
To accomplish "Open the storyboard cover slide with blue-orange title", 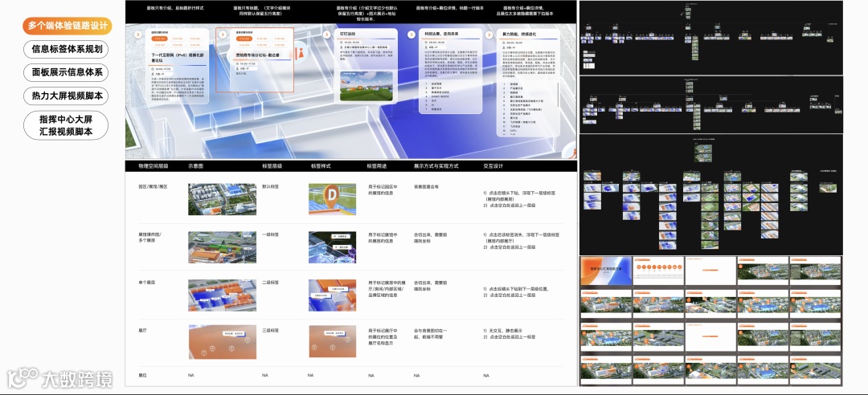I will pyautogui.click(x=605, y=271).
